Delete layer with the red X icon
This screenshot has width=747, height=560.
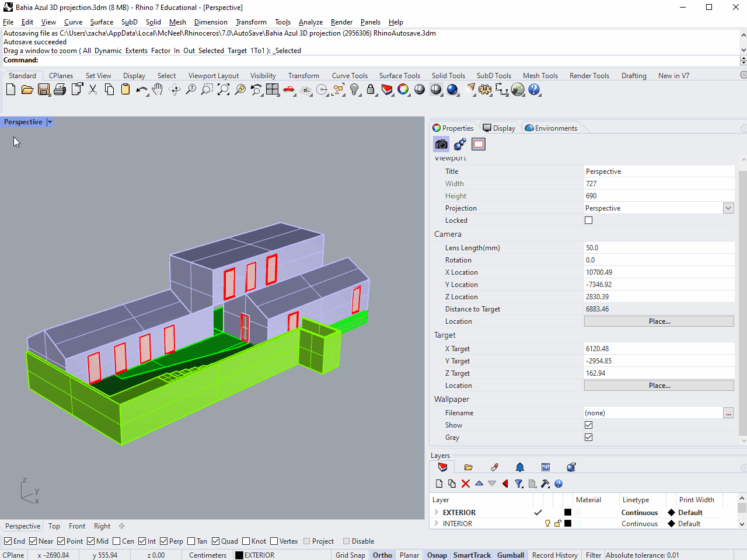point(466,484)
